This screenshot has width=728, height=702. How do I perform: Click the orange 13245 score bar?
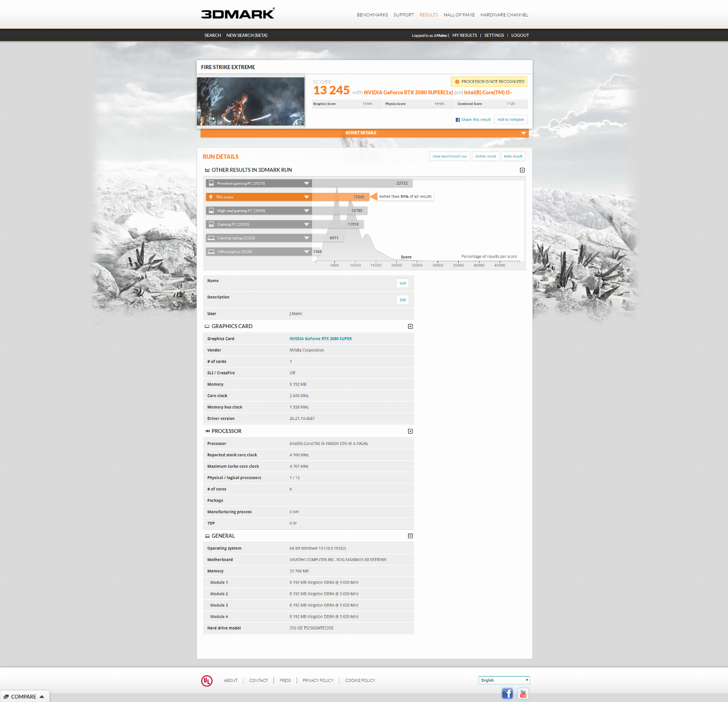coord(340,197)
